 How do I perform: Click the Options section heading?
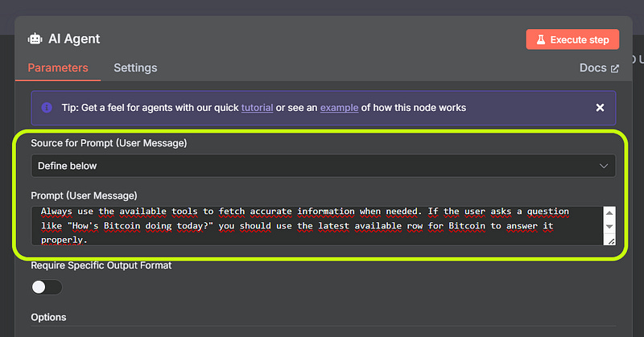[x=48, y=318]
